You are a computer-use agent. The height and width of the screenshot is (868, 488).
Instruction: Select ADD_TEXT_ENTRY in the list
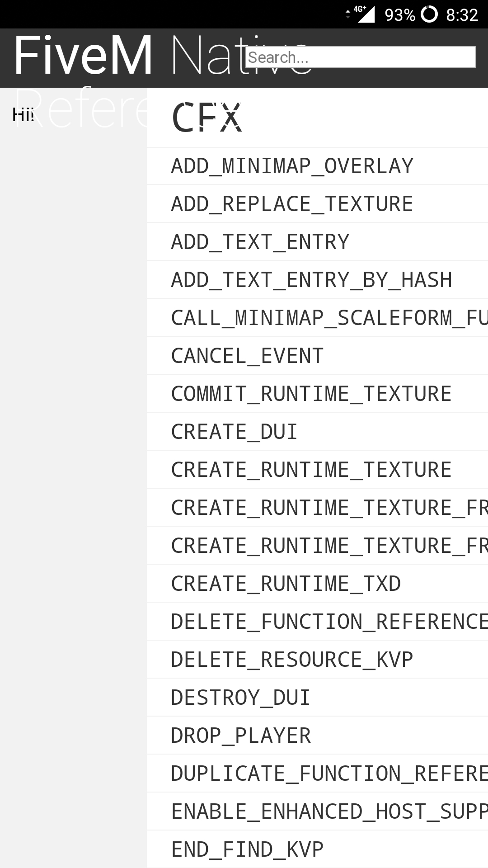coord(260,242)
